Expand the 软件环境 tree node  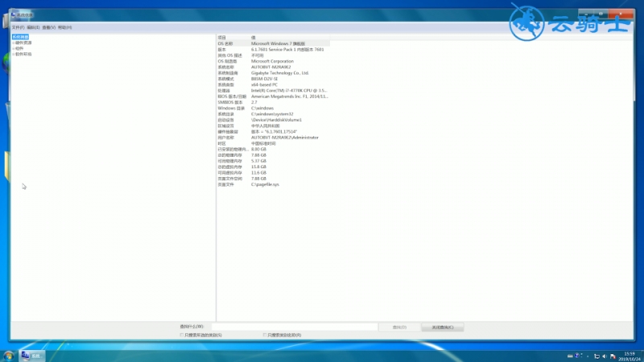13,54
